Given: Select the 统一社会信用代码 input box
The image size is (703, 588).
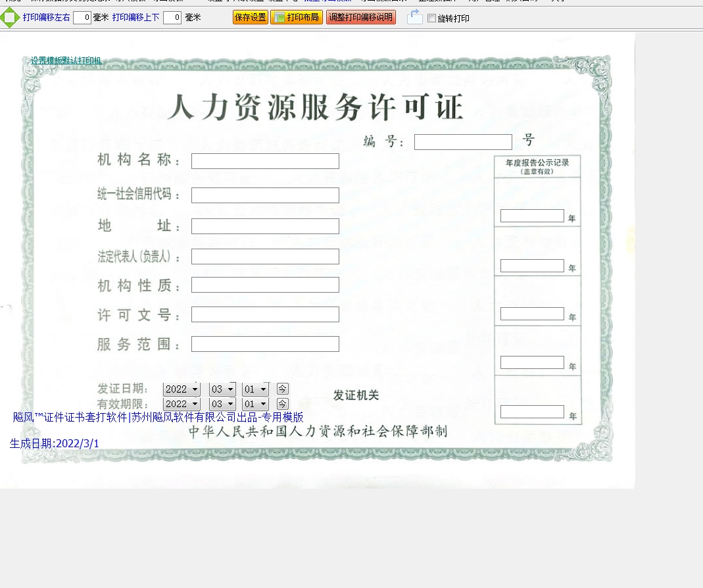Looking at the screenshot, I should click(265, 195).
